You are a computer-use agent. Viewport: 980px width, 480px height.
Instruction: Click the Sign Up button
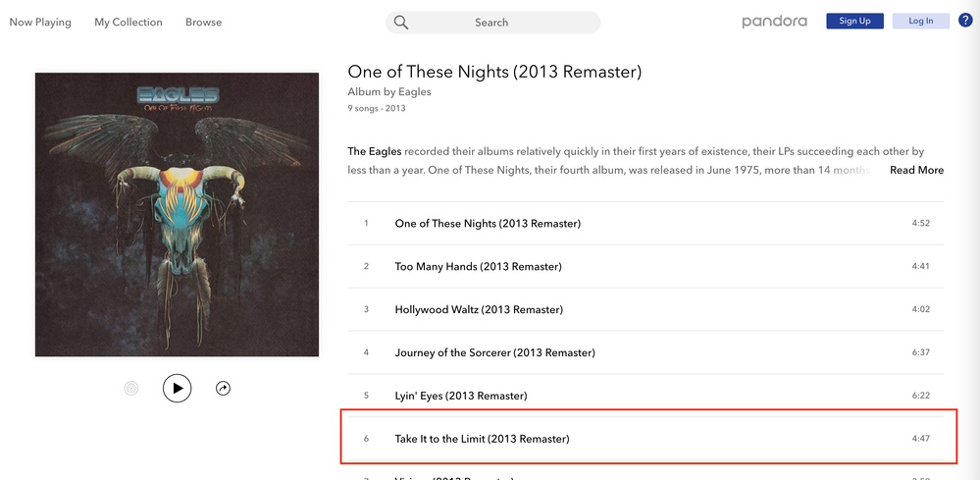(x=854, y=21)
